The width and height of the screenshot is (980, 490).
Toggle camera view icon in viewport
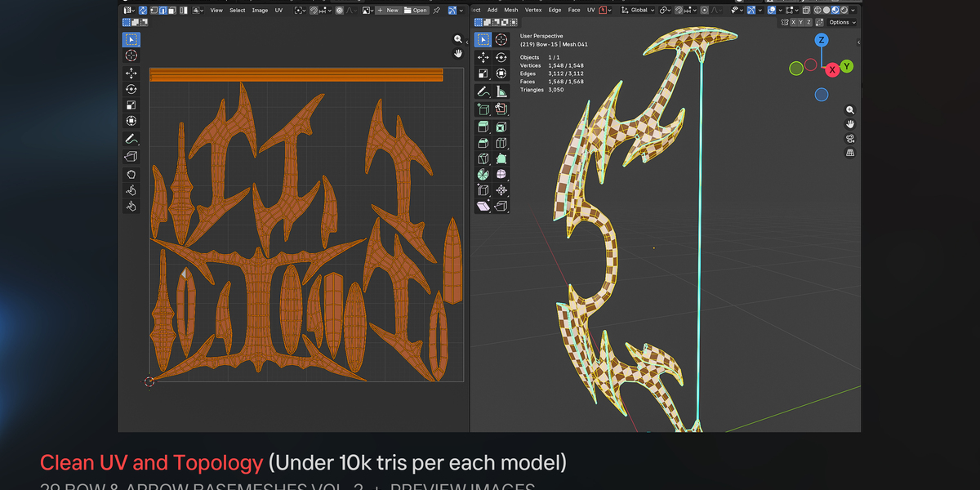(850, 139)
